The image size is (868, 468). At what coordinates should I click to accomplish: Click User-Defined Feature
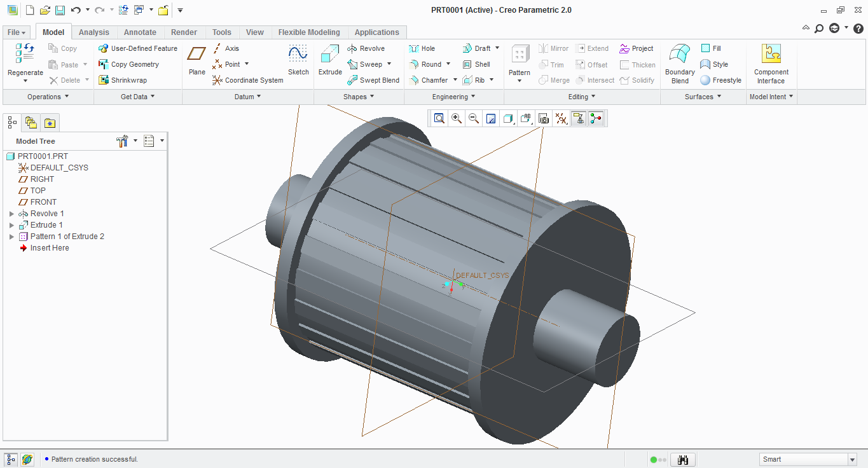138,48
